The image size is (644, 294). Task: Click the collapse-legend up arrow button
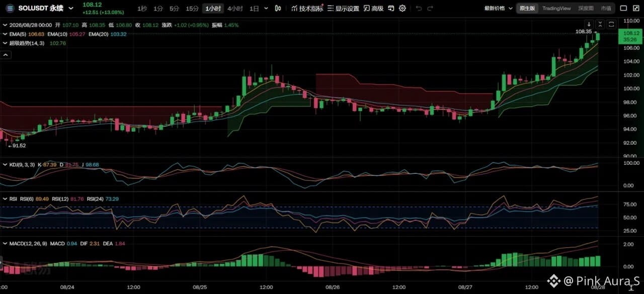coord(6,56)
